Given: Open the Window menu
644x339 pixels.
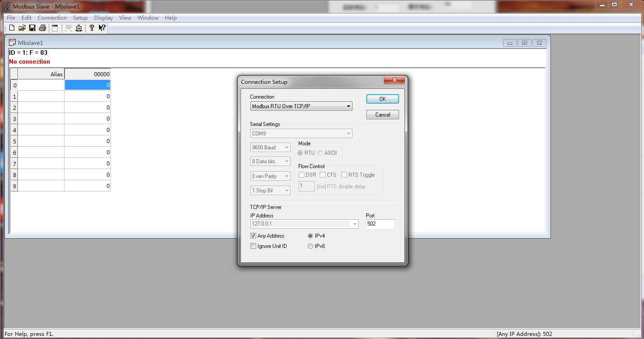Looking at the screenshot, I should [148, 18].
